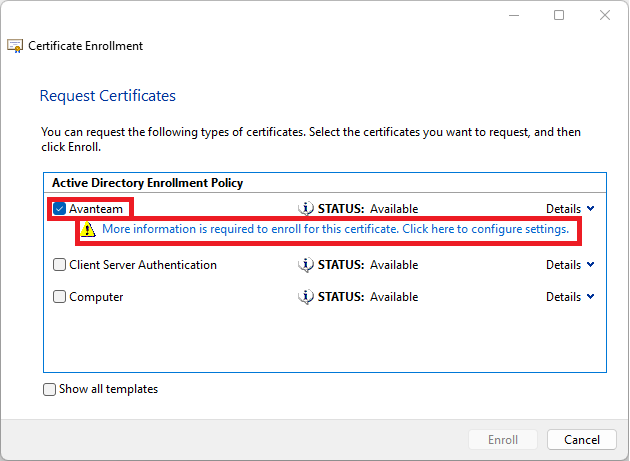Expand Details for the Avanteam certificate

(570, 209)
